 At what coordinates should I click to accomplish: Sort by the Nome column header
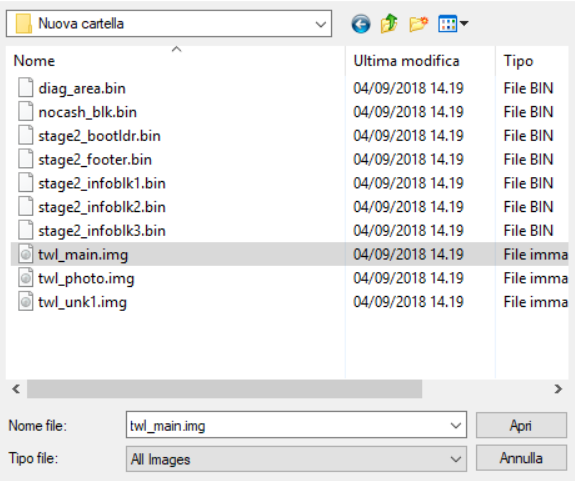[x=175, y=61]
